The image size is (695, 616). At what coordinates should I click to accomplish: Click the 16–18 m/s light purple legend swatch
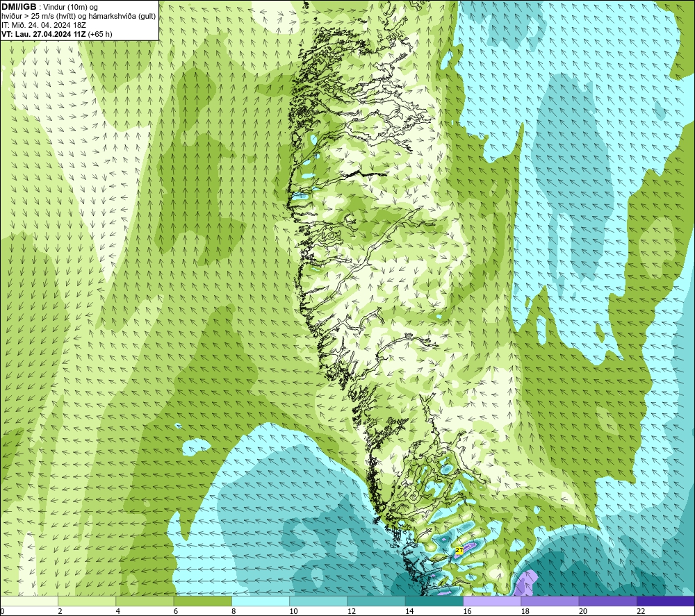click(x=492, y=601)
